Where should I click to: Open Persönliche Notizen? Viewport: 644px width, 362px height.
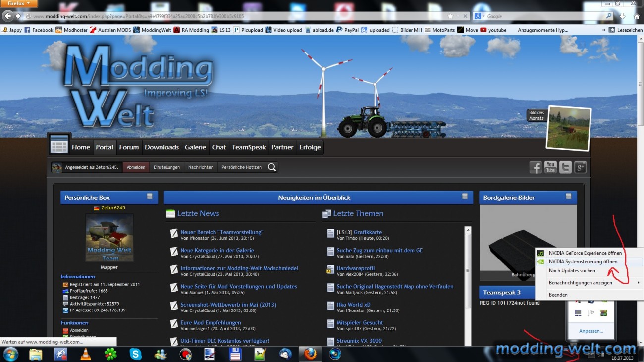pyautogui.click(x=241, y=167)
